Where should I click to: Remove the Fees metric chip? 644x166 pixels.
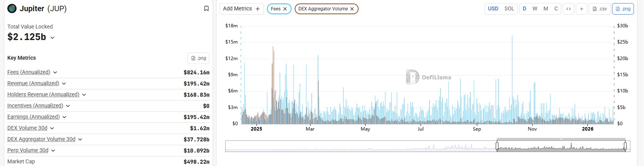[x=285, y=9]
